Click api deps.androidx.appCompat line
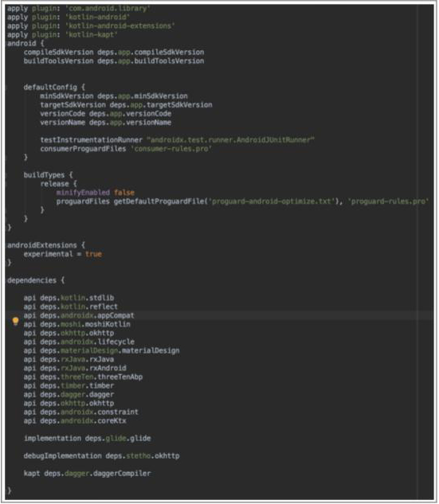This screenshot has height=504, width=439. pyautogui.click(x=79, y=315)
